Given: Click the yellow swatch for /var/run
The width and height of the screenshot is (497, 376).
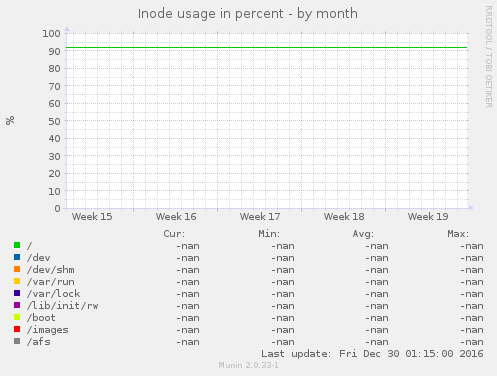Looking at the screenshot, I should (17, 281).
